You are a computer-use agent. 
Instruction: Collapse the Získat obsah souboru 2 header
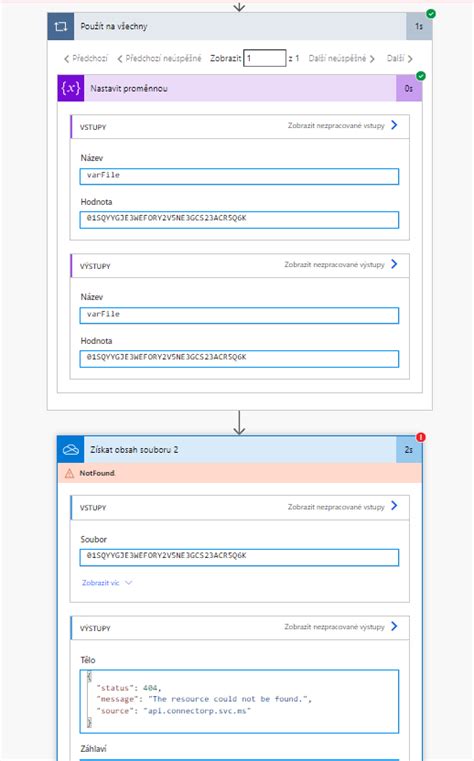coord(240,450)
